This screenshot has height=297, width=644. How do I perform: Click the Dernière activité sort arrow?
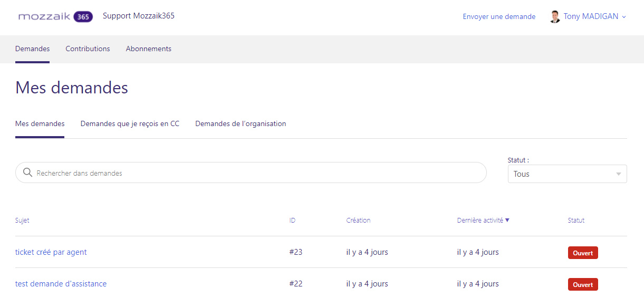pyautogui.click(x=507, y=220)
